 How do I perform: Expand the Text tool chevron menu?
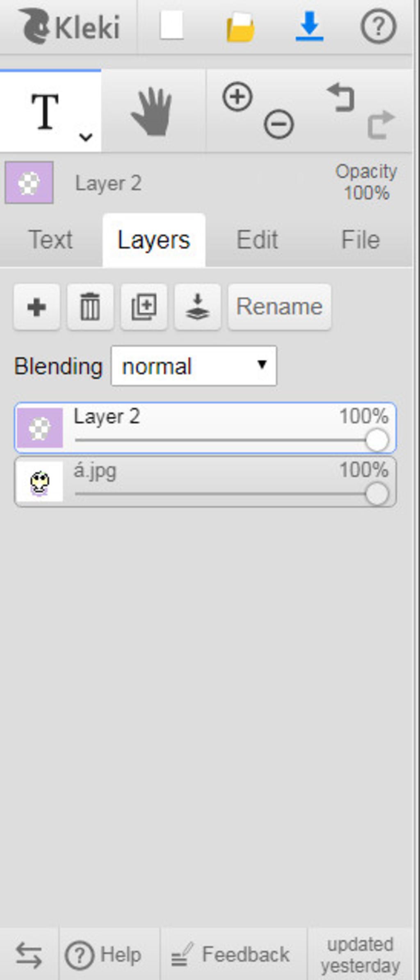point(86,137)
